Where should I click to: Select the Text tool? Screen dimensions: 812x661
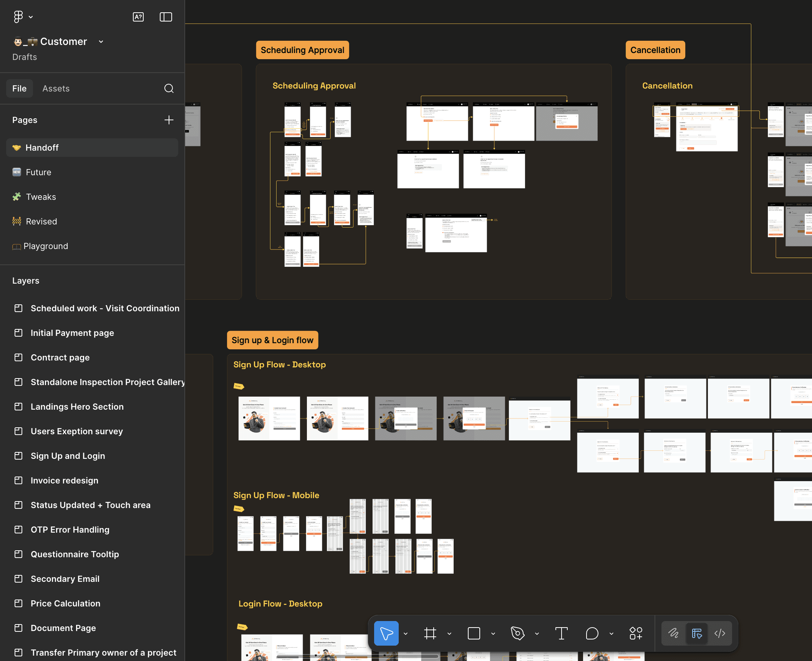pyautogui.click(x=561, y=633)
